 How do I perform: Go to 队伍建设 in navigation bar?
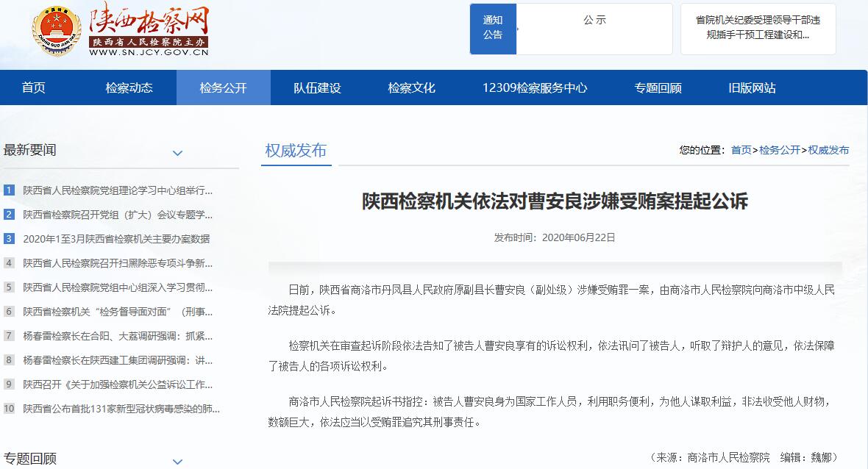(318, 88)
